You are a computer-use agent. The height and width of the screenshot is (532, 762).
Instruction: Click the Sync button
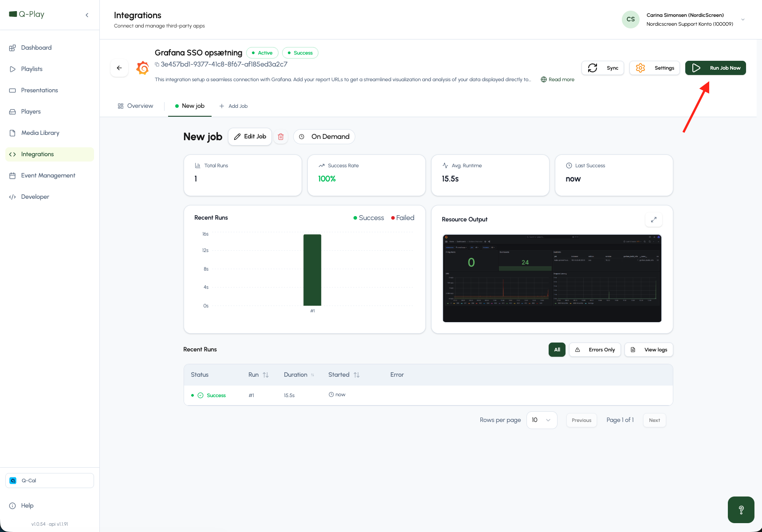pyautogui.click(x=603, y=68)
